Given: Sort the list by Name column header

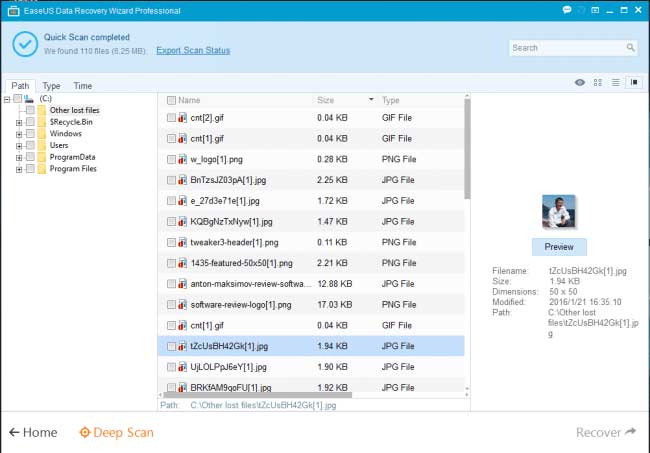Looking at the screenshot, I should (x=189, y=100).
